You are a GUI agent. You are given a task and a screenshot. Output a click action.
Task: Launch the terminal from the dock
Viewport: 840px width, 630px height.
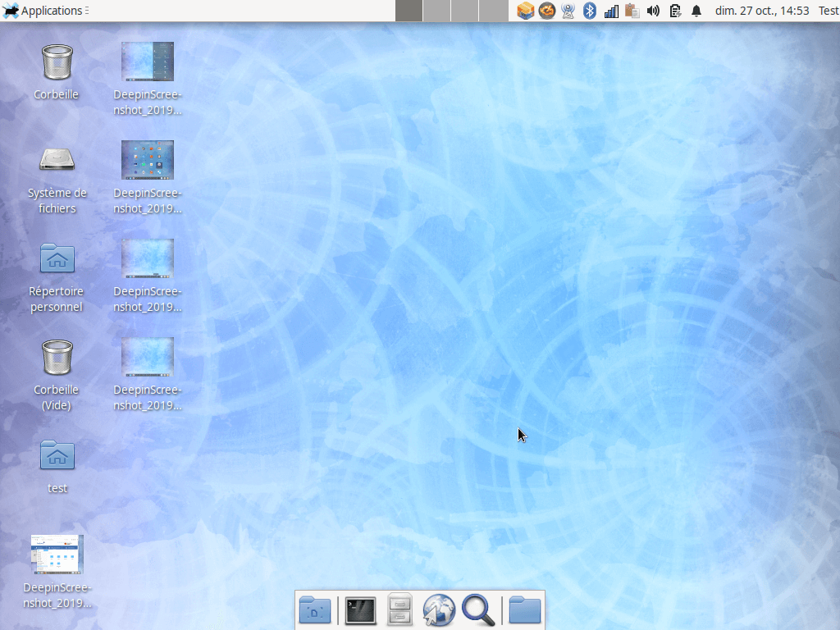click(361, 610)
